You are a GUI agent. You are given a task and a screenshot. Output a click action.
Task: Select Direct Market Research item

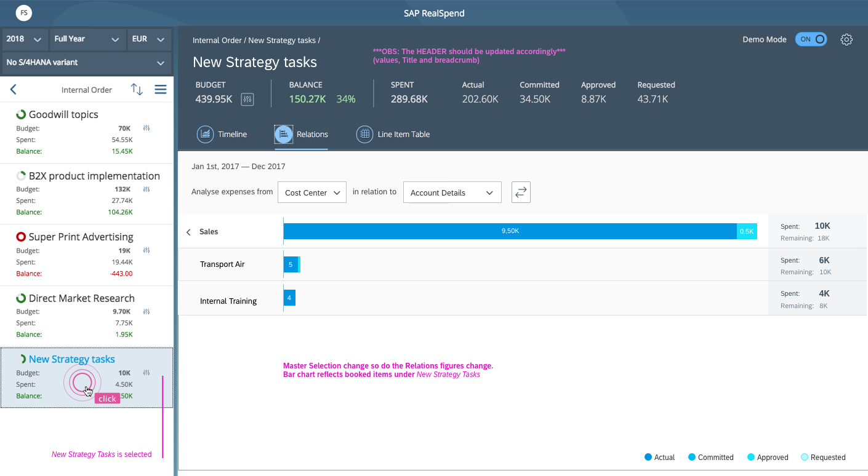click(86, 316)
